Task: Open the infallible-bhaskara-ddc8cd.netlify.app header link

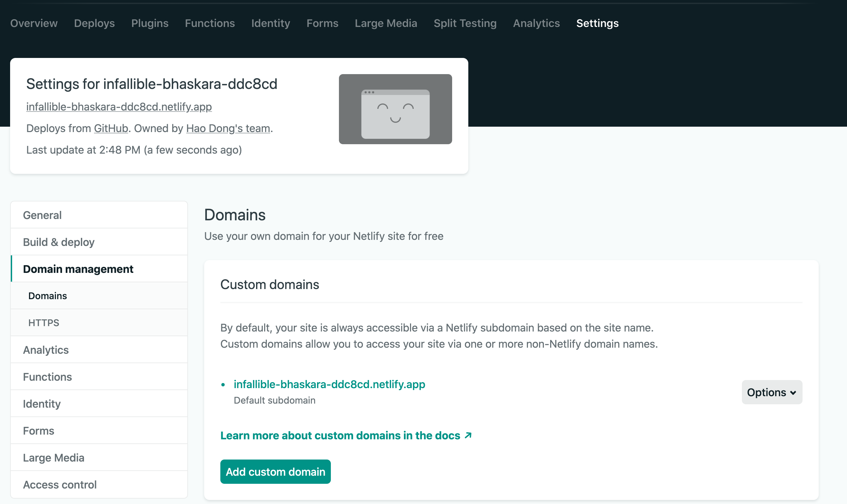Action: tap(119, 107)
